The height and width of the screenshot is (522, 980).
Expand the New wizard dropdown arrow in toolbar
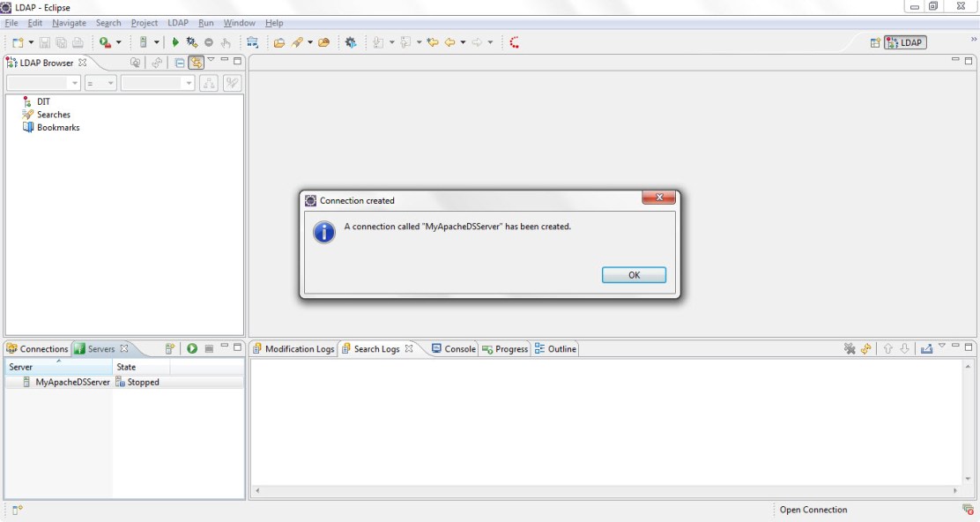pos(31,42)
